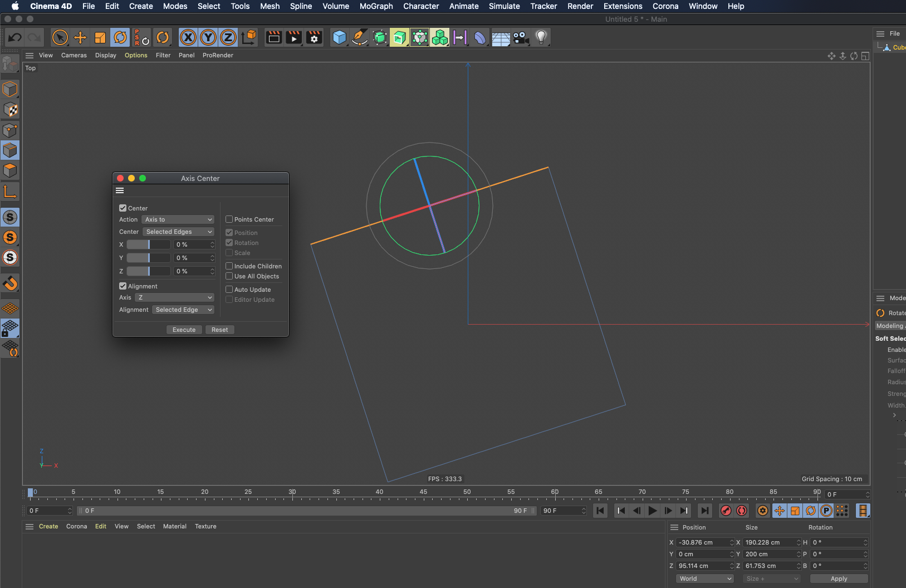The width and height of the screenshot is (906, 588).
Task: Add a camera object
Action: point(521,38)
